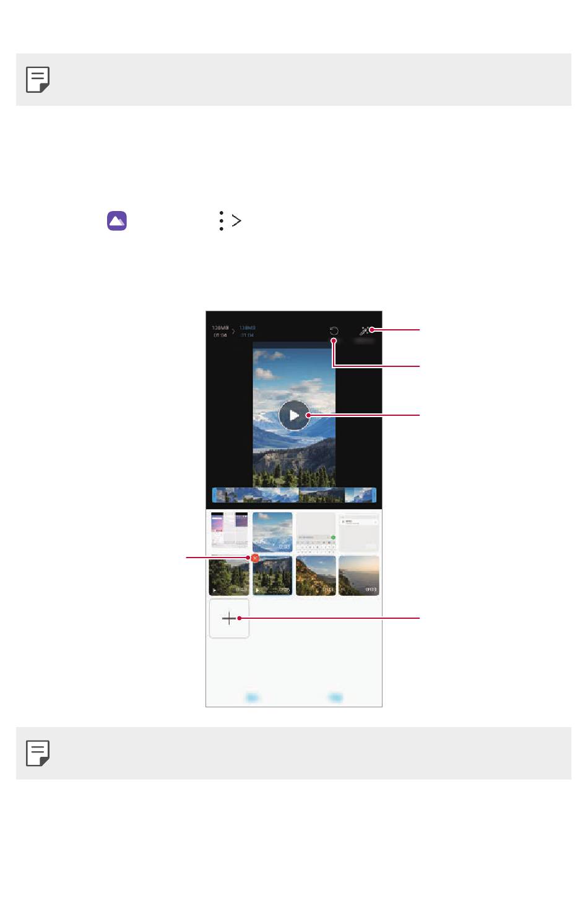Image resolution: width=588 pixels, height=914 pixels.
Task: Play the video preview
Action: pyautogui.click(x=294, y=415)
